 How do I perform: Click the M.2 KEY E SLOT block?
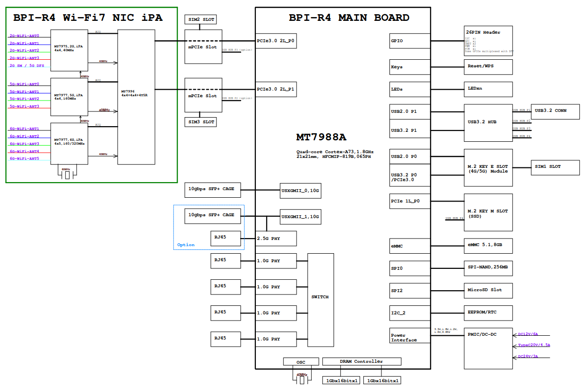[x=488, y=168]
